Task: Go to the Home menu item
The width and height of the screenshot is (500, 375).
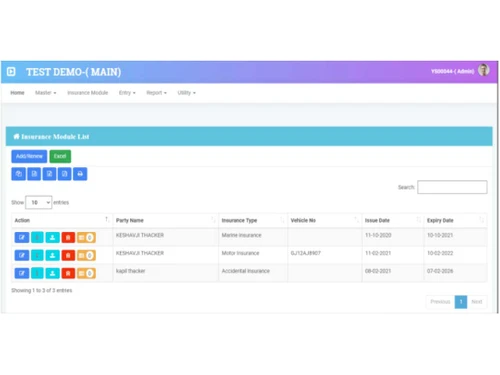Action: pos(17,93)
